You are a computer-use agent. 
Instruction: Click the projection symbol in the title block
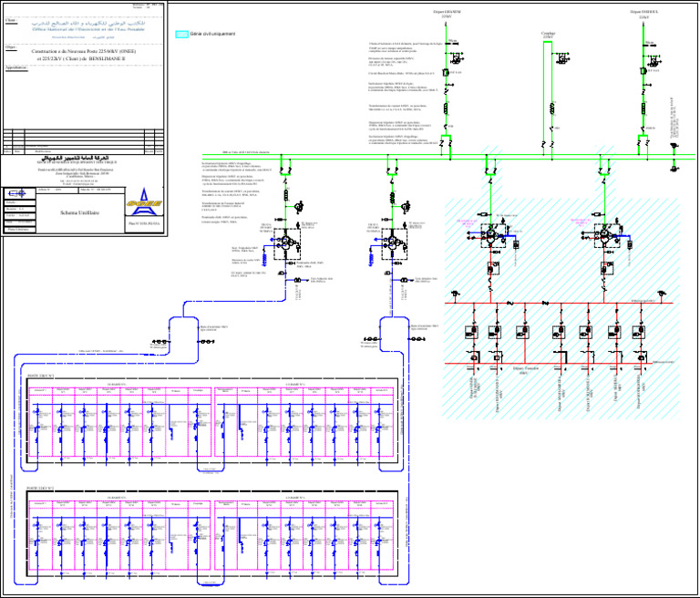coord(18,192)
